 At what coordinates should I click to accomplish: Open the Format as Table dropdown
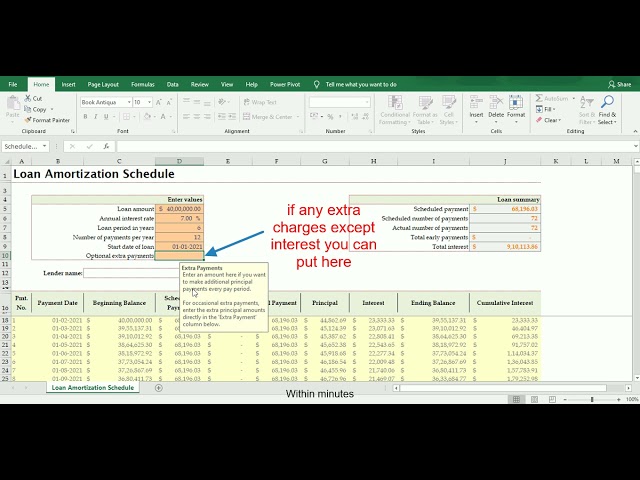point(425,110)
